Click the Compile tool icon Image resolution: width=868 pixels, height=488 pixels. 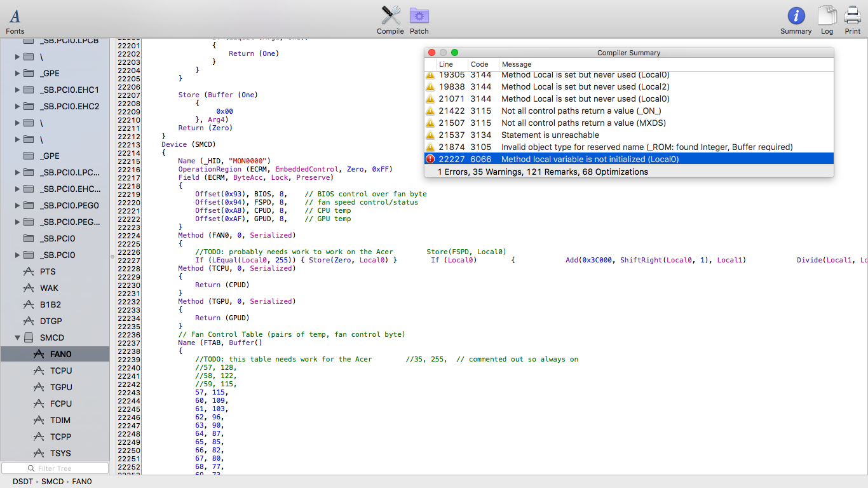coord(390,20)
